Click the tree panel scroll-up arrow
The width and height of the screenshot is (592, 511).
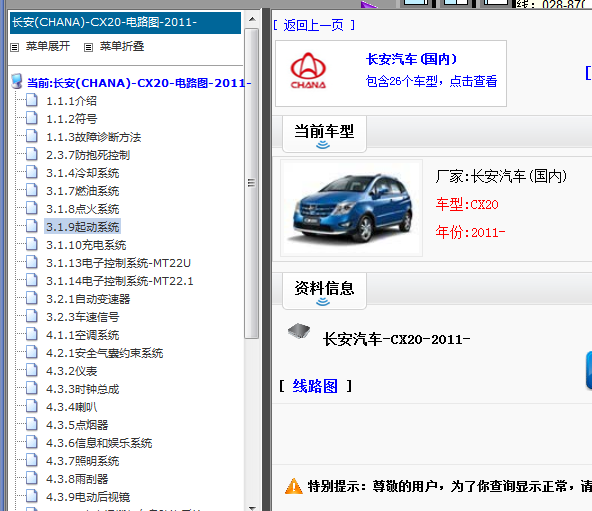[x=252, y=19]
